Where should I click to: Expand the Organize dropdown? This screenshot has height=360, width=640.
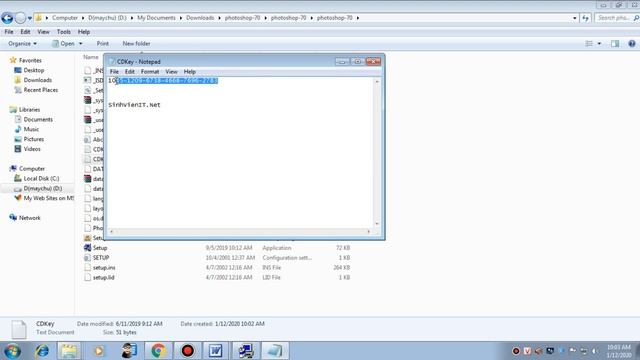point(22,44)
